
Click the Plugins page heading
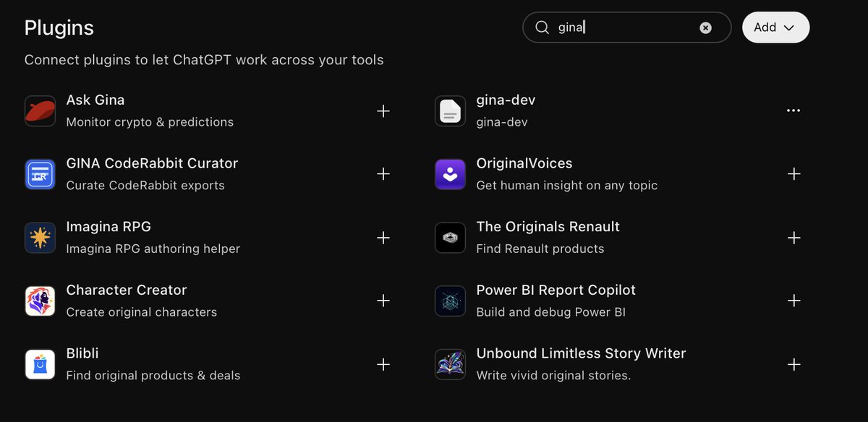pos(59,28)
